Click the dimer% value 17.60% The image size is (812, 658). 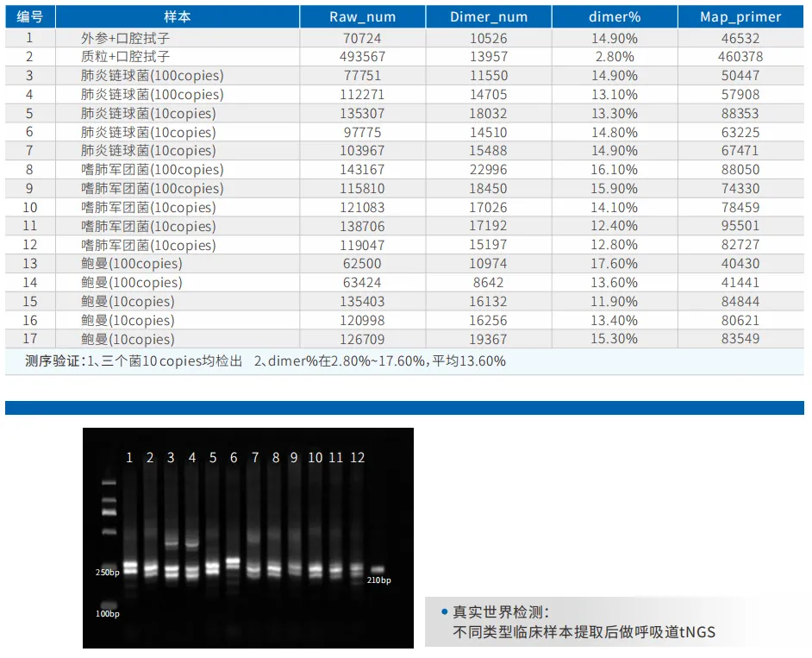click(613, 264)
